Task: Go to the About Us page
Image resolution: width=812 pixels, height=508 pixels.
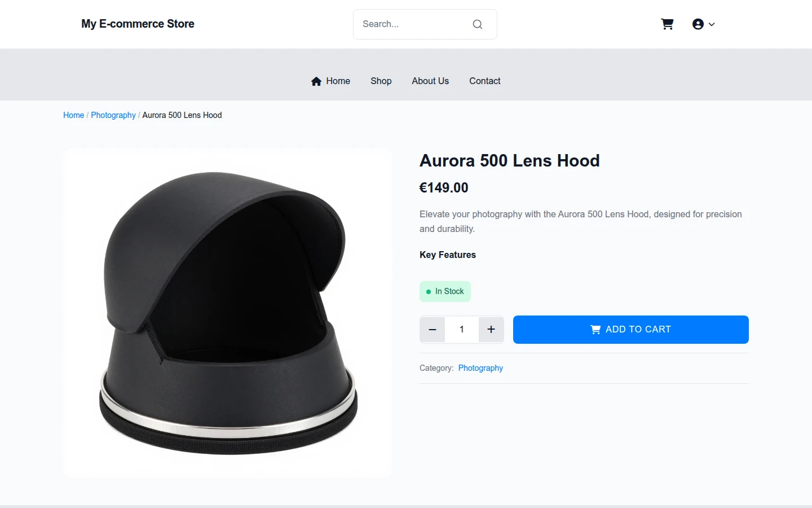Action: [x=430, y=81]
